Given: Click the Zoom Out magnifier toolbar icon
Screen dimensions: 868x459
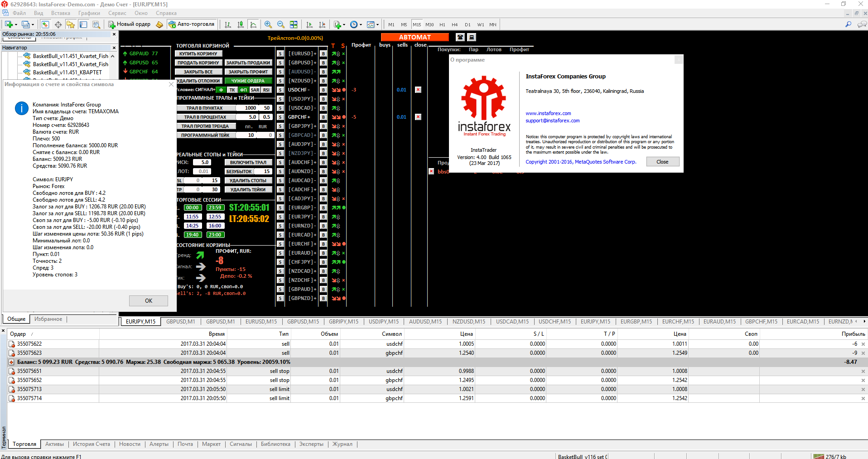Looking at the screenshot, I should point(281,24).
